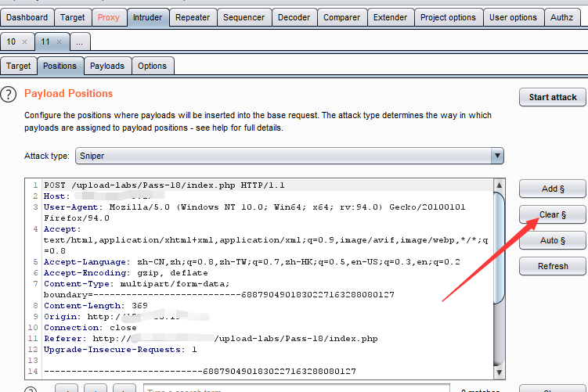Open the Dashboard tab
The width and height of the screenshot is (588, 392).
coord(27,17)
